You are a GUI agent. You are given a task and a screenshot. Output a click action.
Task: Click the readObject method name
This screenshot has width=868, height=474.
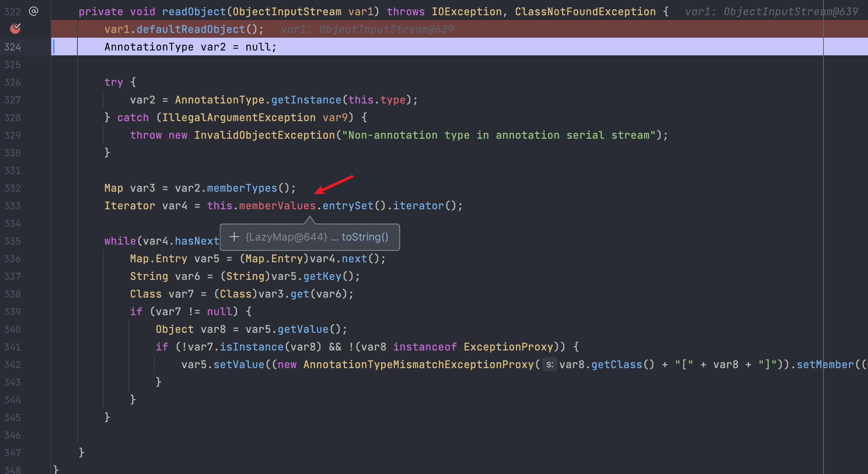[x=194, y=12]
